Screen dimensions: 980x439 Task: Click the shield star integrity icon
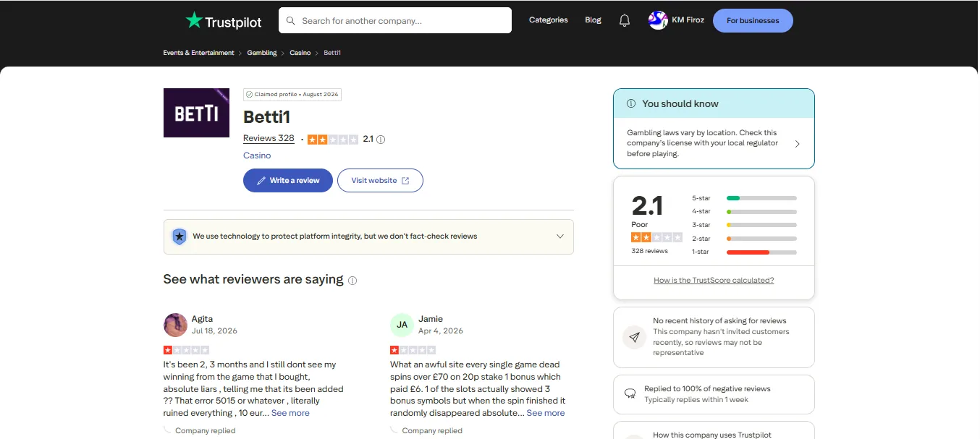pyautogui.click(x=179, y=236)
